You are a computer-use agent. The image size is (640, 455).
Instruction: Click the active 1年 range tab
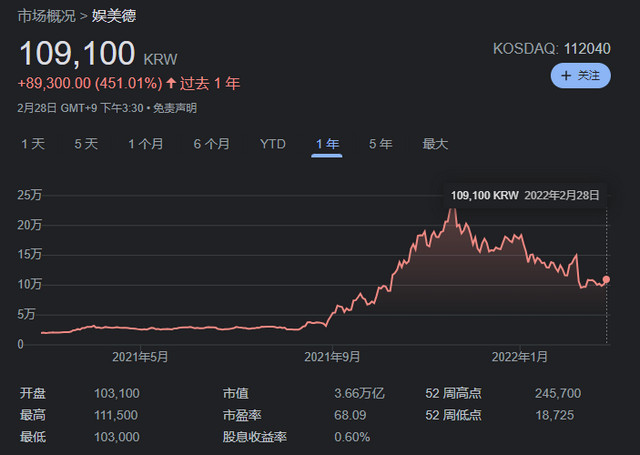(327, 144)
